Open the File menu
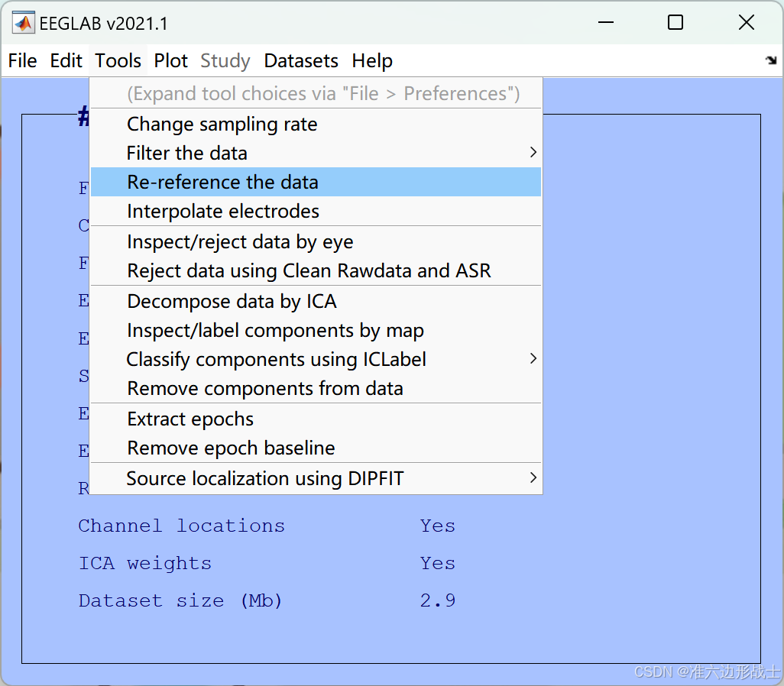Screen dimensions: 784x686 tap(22, 61)
